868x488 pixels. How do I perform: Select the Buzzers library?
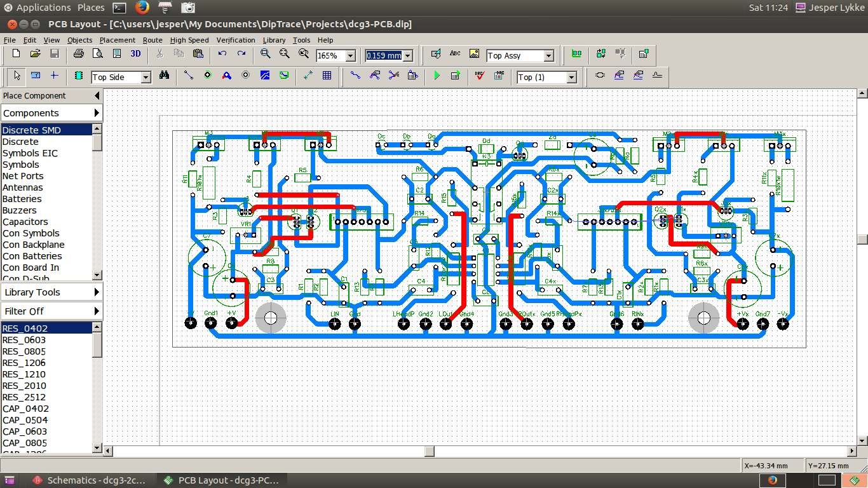[46, 210]
